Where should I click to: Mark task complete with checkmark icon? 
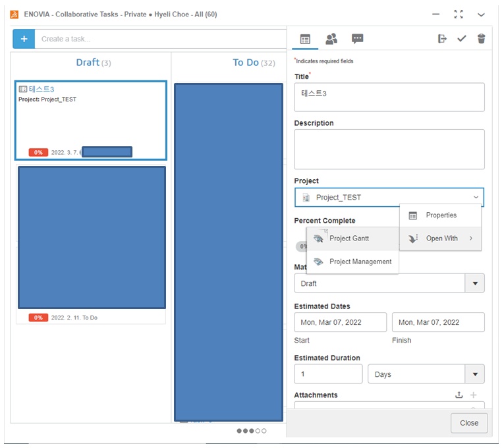(x=462, y=39)
